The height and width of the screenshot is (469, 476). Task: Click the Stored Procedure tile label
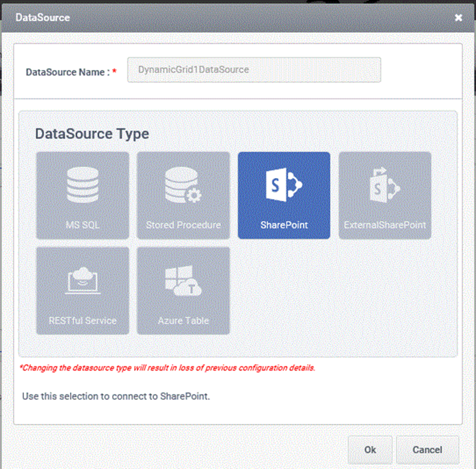point(184,225)
